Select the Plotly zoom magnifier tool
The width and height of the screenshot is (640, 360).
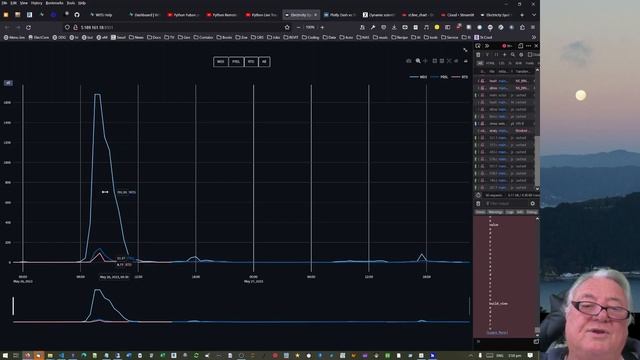[418, 61]
